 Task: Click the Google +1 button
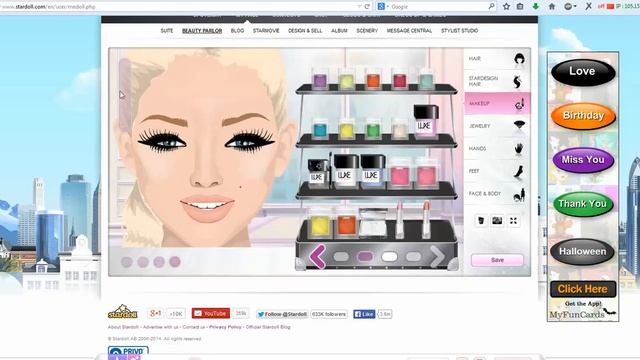pyautogui.click(x=156, y=313)
